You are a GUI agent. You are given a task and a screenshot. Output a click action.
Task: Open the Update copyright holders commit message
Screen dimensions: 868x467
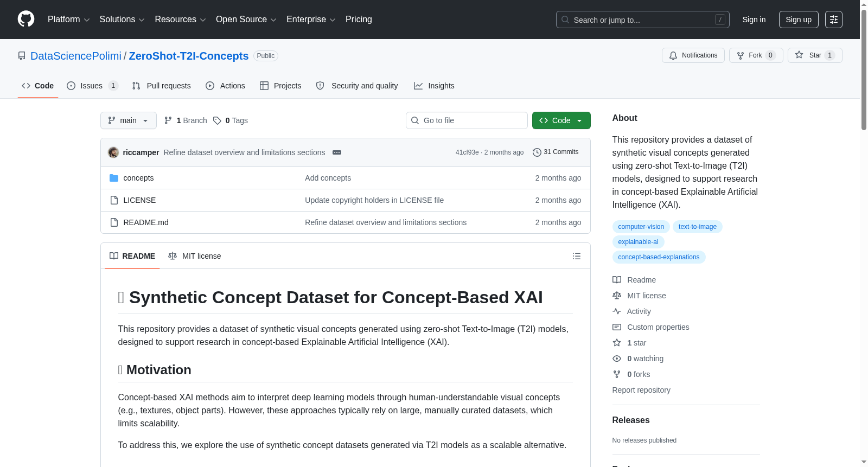coord(374,200)
